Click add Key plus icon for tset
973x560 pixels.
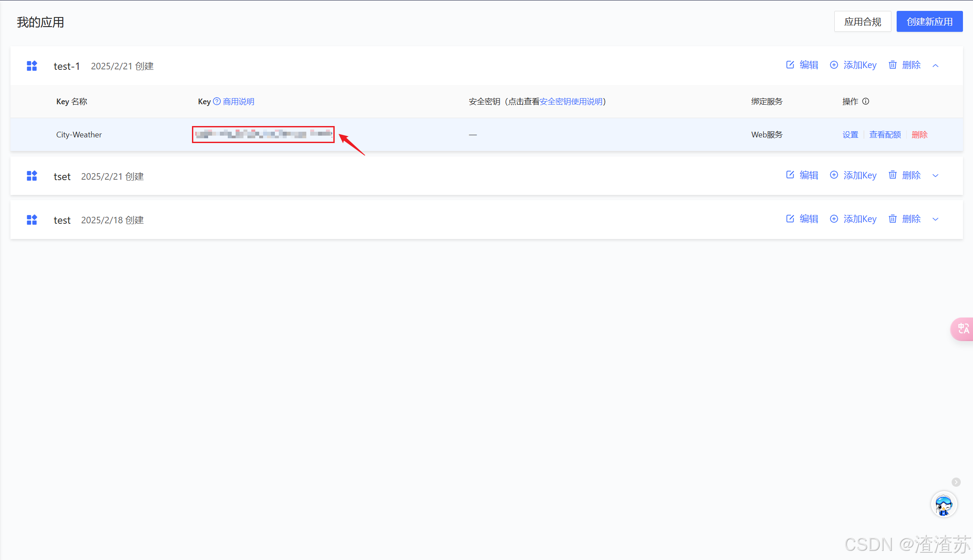point(834,175)
